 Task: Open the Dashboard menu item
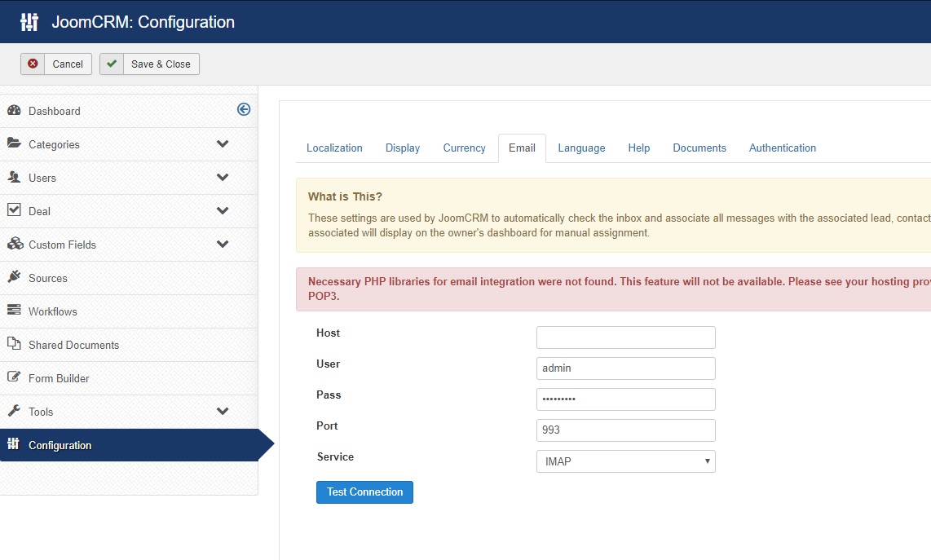(129, 111)
